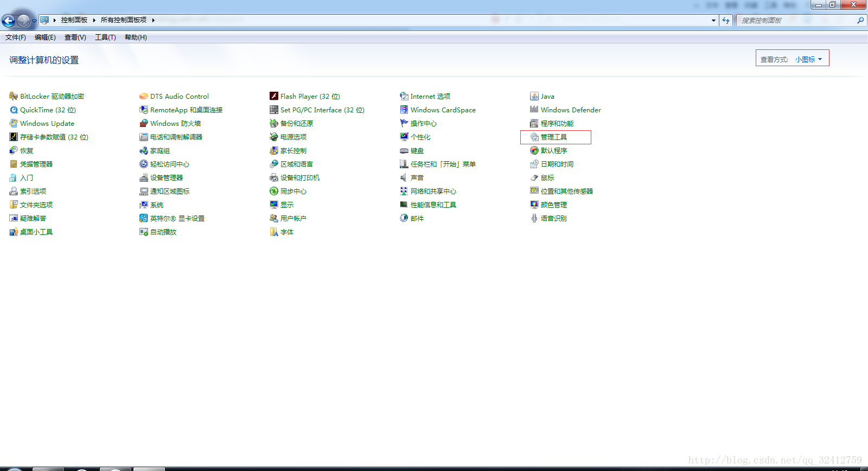The image size is (868, 471).
Task: Click the Set PG/PC Interface icon
Action: [274, 110]
